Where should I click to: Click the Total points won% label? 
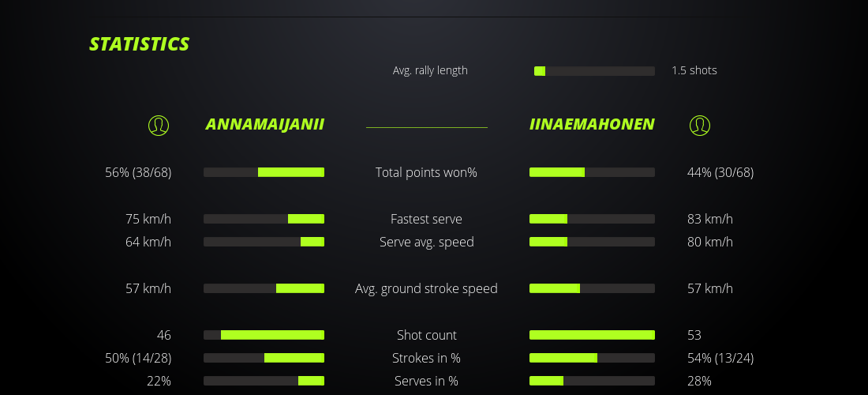pyautogui.click(x=426, y=172)
